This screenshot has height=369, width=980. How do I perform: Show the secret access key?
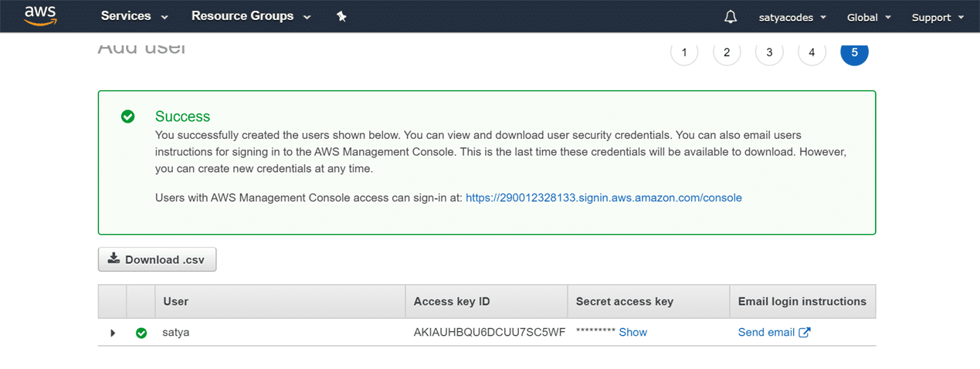(x=632, y=332)
